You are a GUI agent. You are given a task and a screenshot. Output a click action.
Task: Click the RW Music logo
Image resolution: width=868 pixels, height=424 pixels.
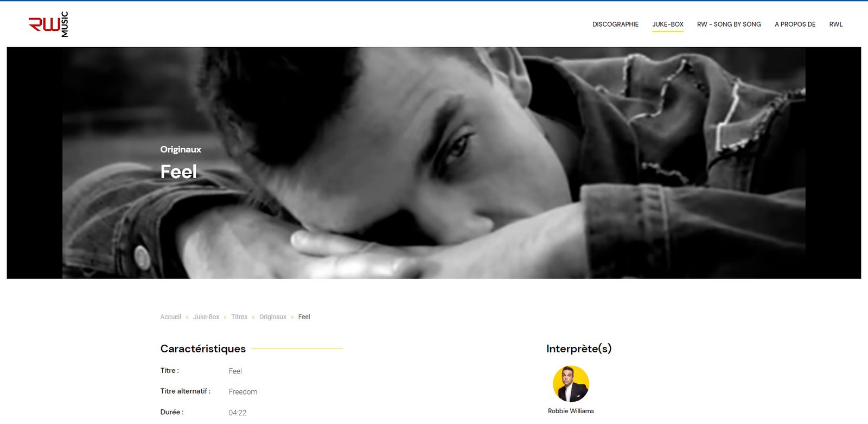pos(48,24)
